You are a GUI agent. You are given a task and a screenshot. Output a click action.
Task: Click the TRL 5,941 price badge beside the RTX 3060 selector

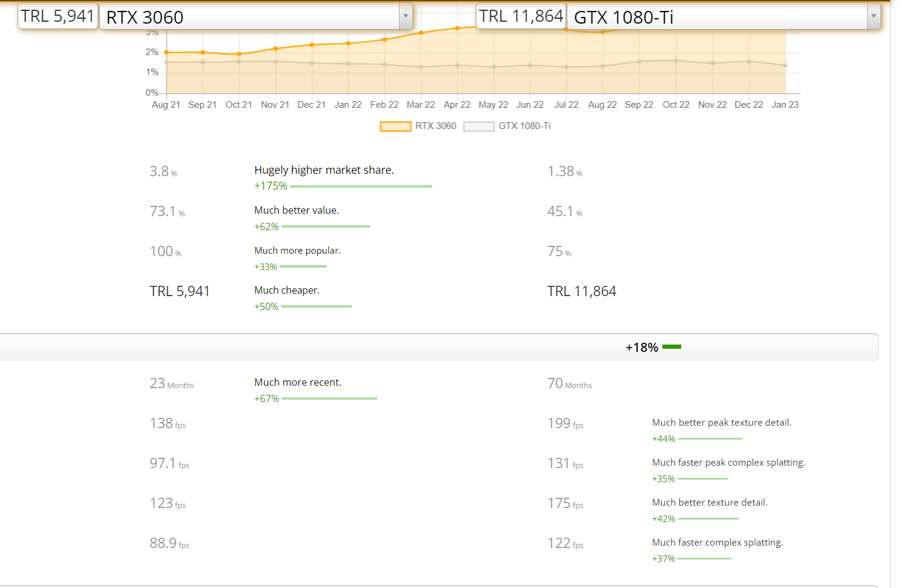58,16
